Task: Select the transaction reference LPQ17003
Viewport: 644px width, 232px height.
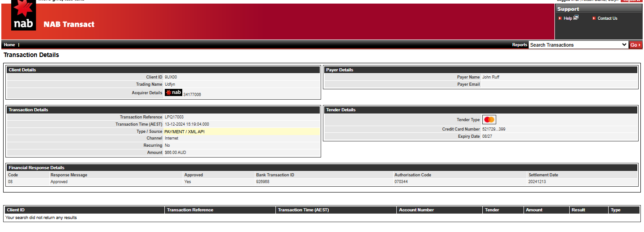Action: click(x=174, y=117)
